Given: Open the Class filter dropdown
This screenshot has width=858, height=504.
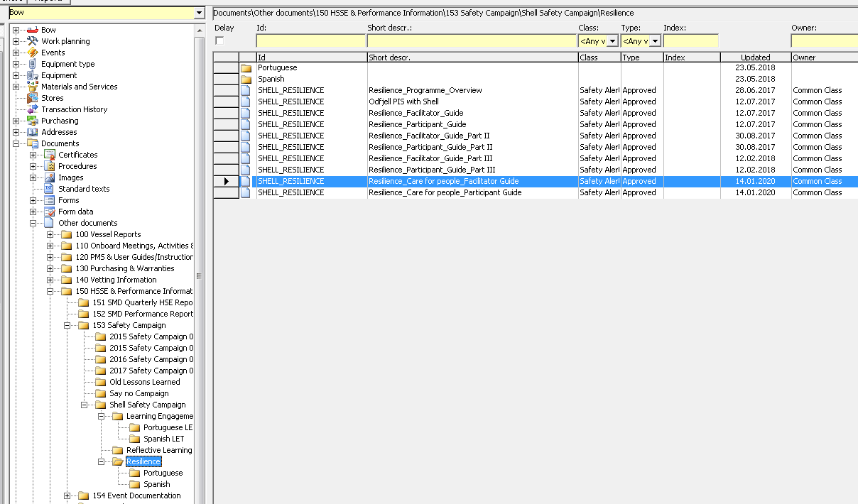Looking at the screenshot, I should tap(612, 41).
